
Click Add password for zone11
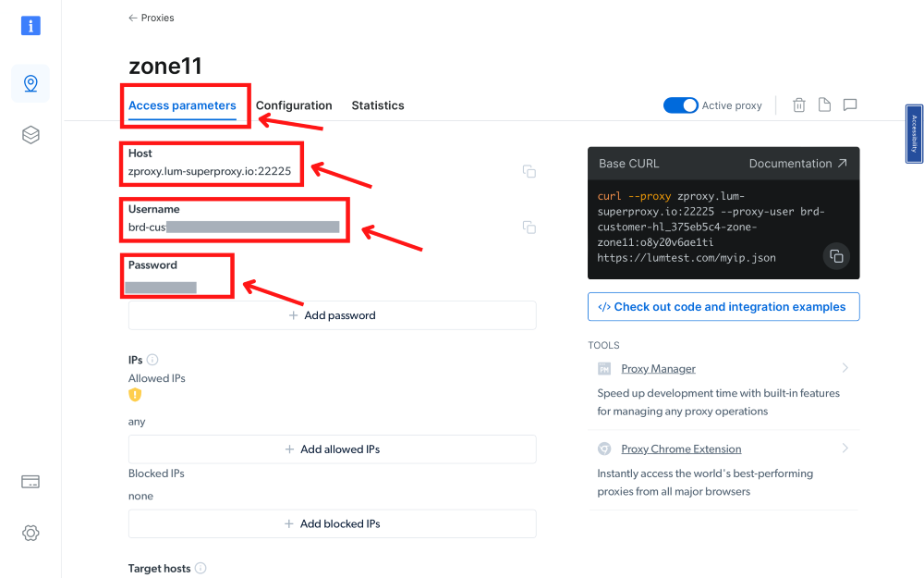[332, 315]
